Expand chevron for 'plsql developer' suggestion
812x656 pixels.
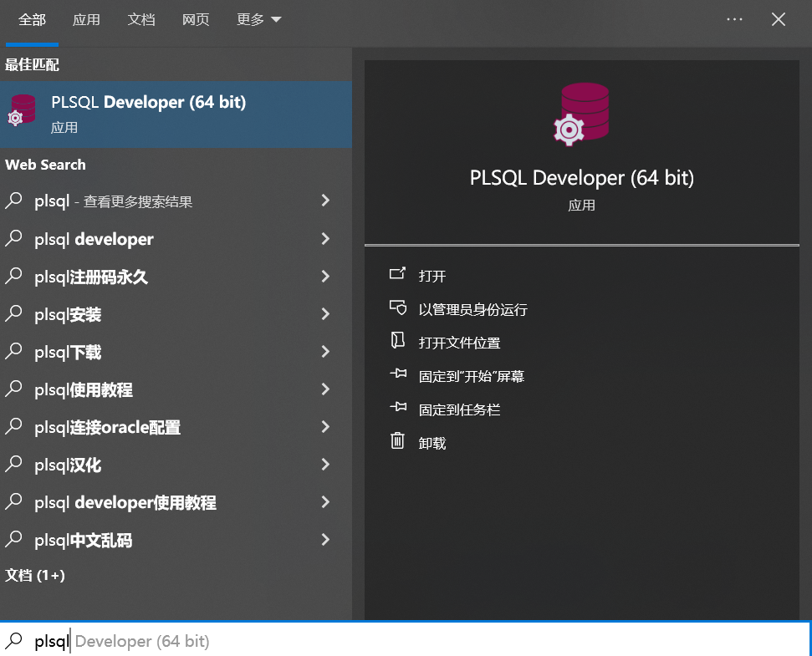(x=325, y=238)
